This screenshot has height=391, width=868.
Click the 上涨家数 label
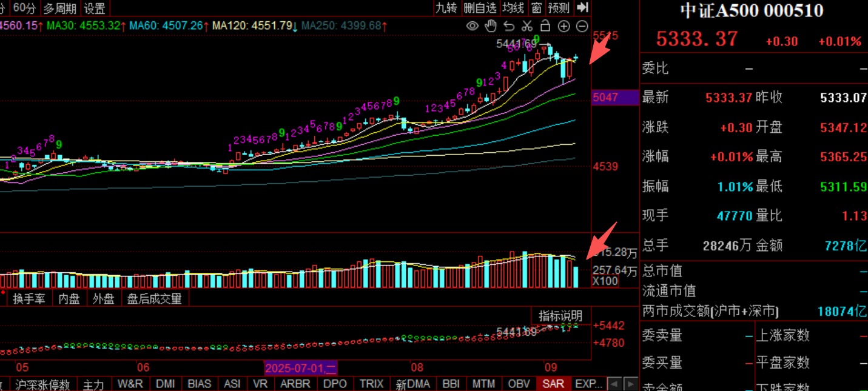pos(783,335)
